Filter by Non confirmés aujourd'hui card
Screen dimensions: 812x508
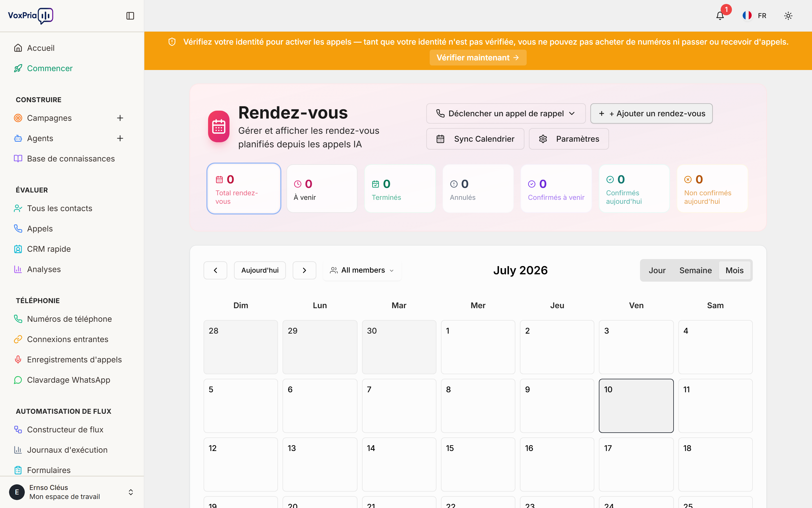(712, 189)
